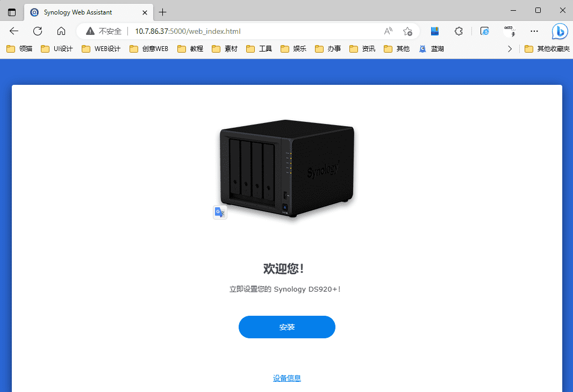Screen dimensions: 573x392
Task: Click the blue 安装 install button
Action: coord(286,327)
